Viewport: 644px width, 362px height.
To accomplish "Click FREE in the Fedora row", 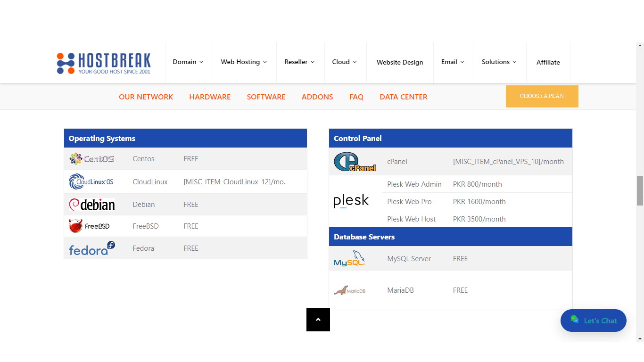I will point(191,248).
